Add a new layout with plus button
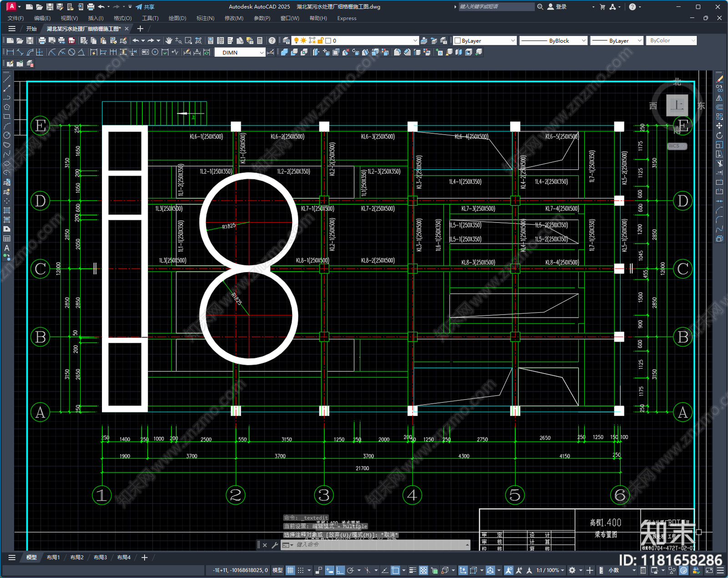Viewport: 728px width, 578px height. coord(144,557)
